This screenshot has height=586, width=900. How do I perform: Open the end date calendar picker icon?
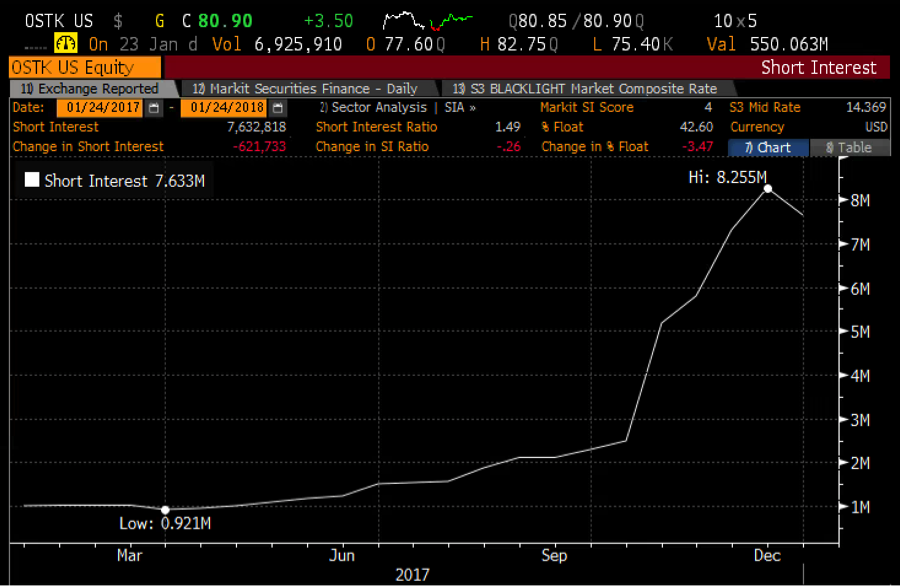(278, 108)
